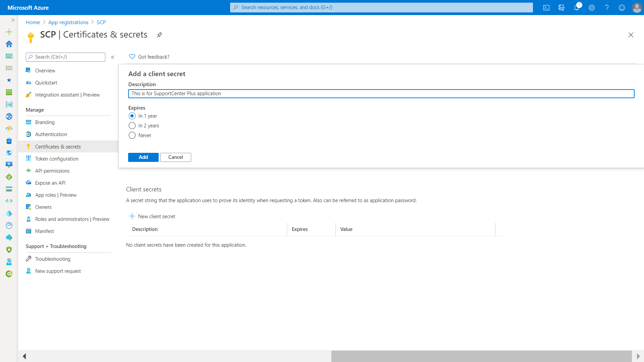Image resolution: width=644 pixels, height=362 pixels.
Task: Click the help question mark icon
Action: tap(607, 8)
